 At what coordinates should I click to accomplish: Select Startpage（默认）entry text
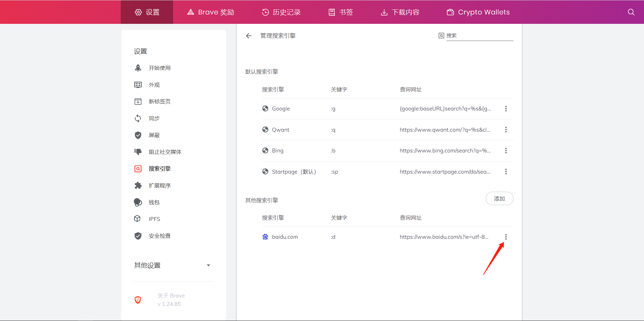[294, 172]
